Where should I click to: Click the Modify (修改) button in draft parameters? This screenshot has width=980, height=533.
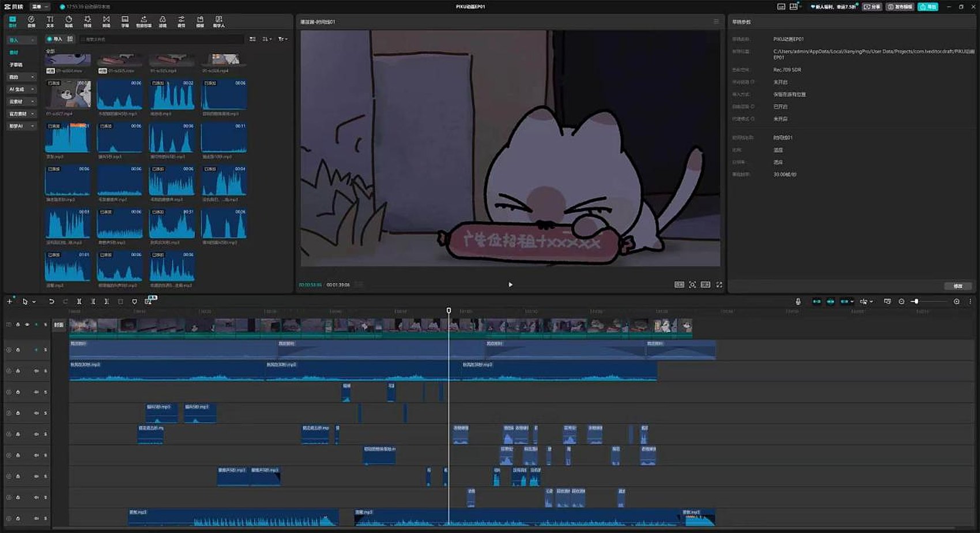tap(958, 286)
